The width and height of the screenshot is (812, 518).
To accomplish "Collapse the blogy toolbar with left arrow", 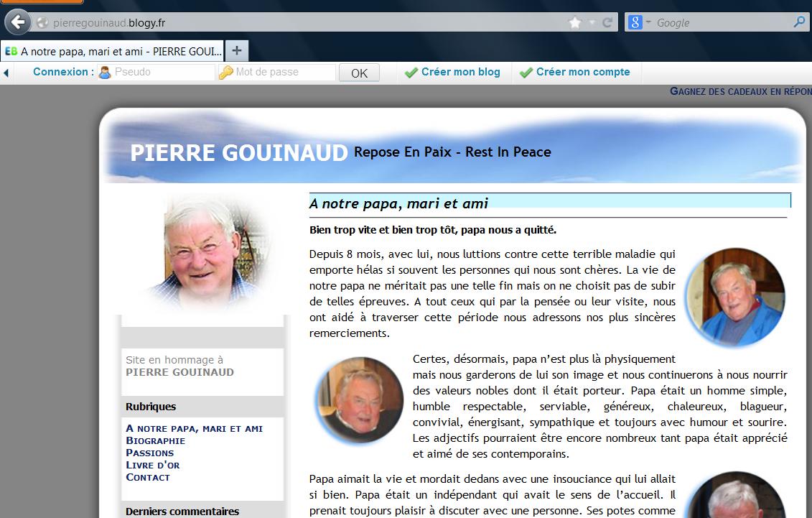I will point(6,73).
